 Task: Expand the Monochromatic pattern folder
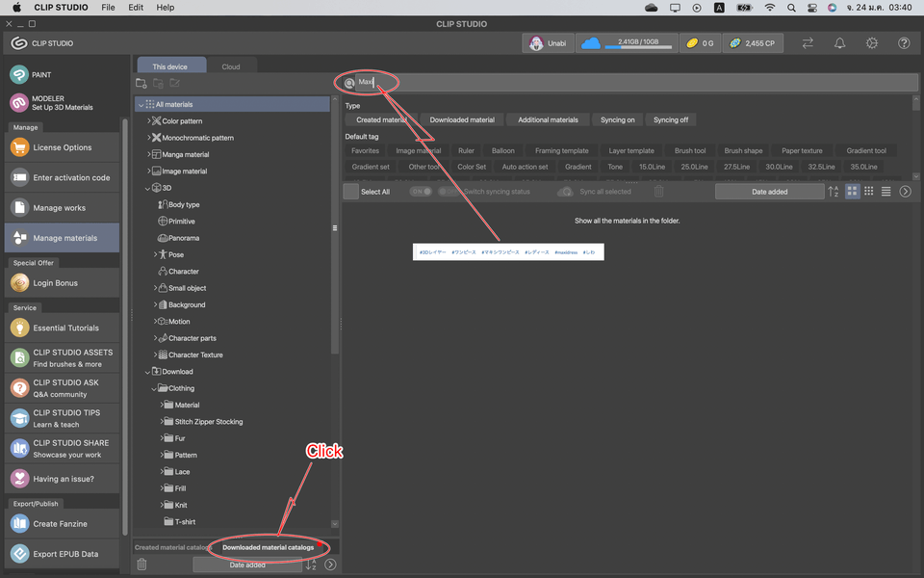[148, 138]
